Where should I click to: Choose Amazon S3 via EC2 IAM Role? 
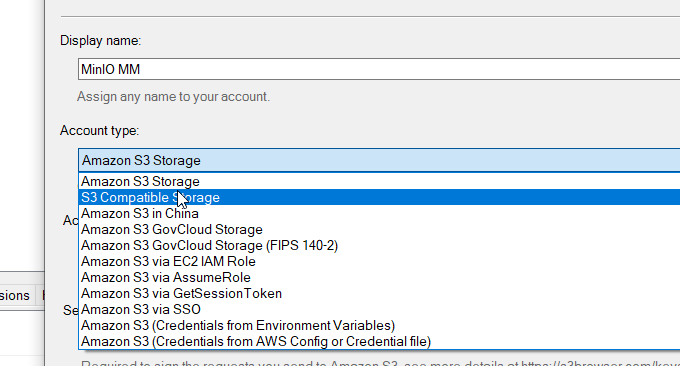pos(379,261)
